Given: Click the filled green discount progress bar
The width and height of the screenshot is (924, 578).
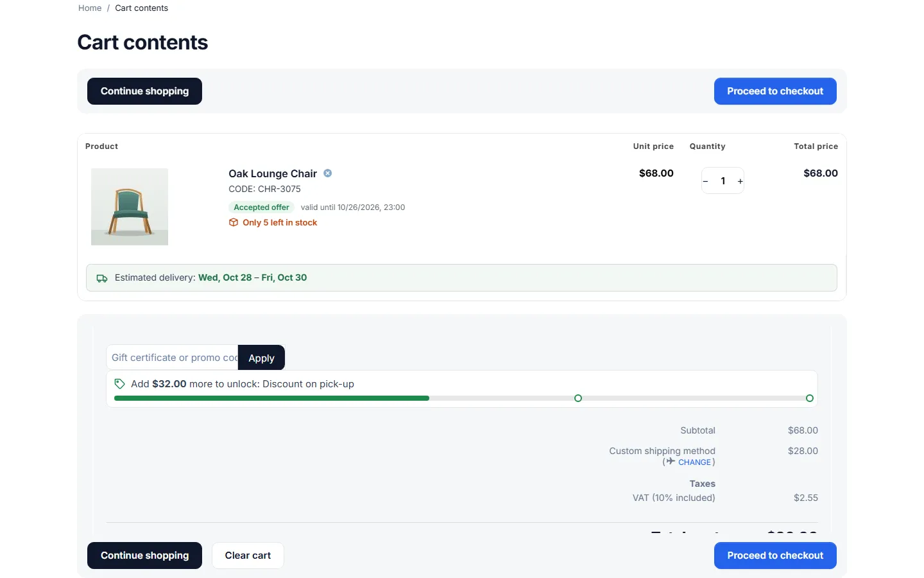Looking at the screenshot, I should [271, 398].
